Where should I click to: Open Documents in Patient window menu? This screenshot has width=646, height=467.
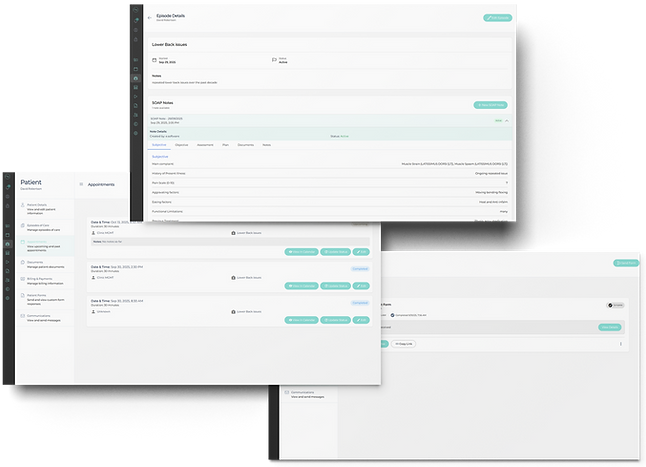click(x=45, y=264)
